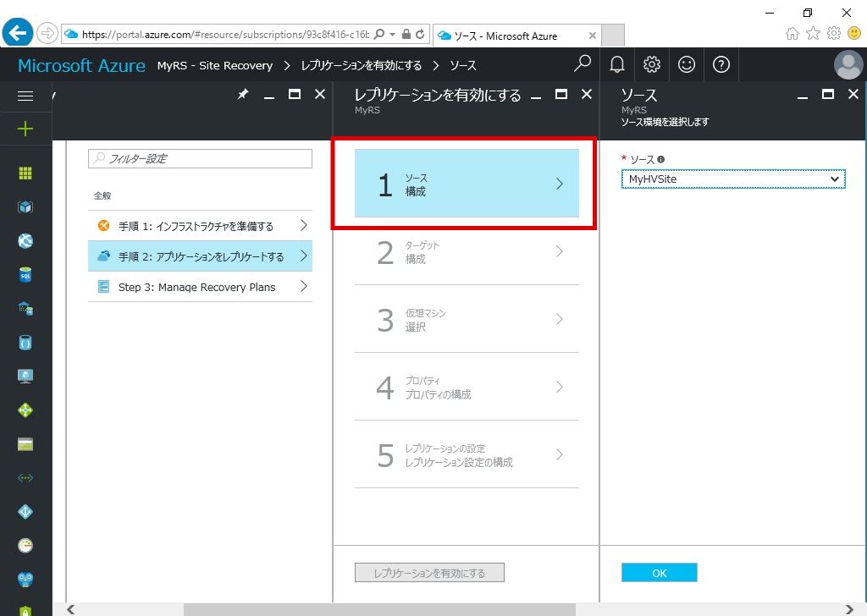The height and width of the screenshot is (616, 867).
Task: Open a new browser tab
Action: tap(613, 36)
